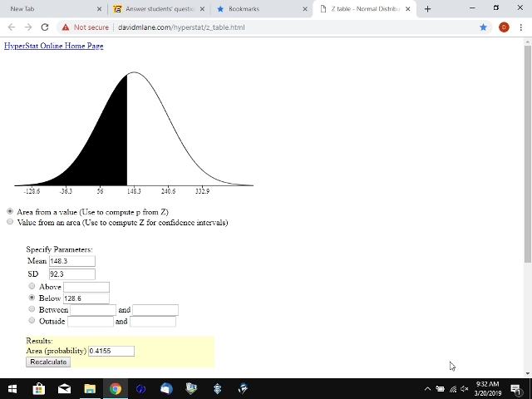Reload the page with the refresh icon
This screenshot has width=532, height=399.
(x=45, y=27)
